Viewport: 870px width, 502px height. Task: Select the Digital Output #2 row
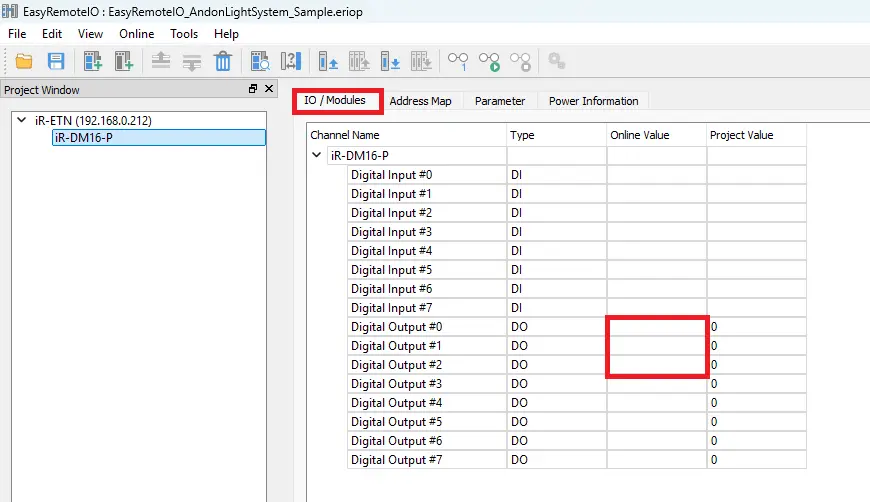[x=577, y=364]
